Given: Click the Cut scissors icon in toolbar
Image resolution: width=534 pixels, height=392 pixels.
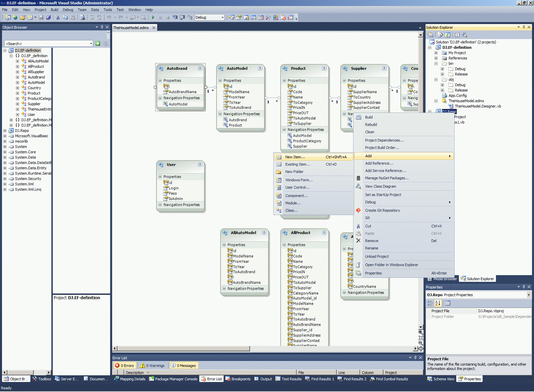Looking at the screenshot, I should (x=58, y=17).
